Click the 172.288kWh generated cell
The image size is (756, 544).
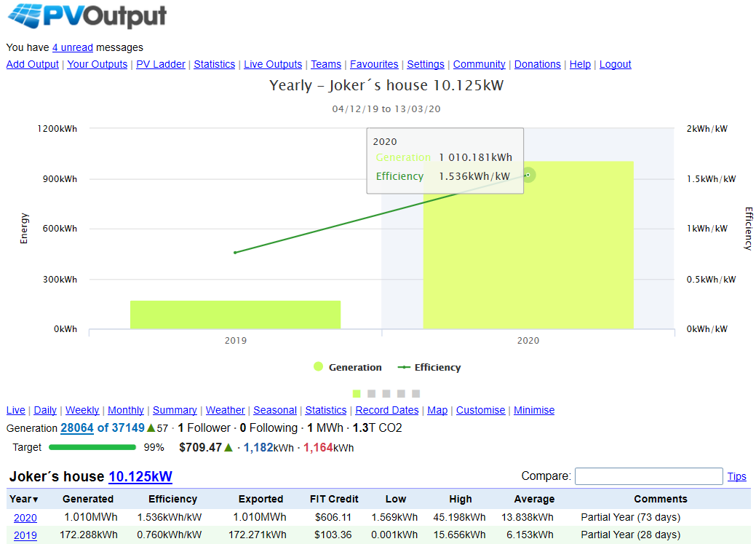(x=89, y=535)
